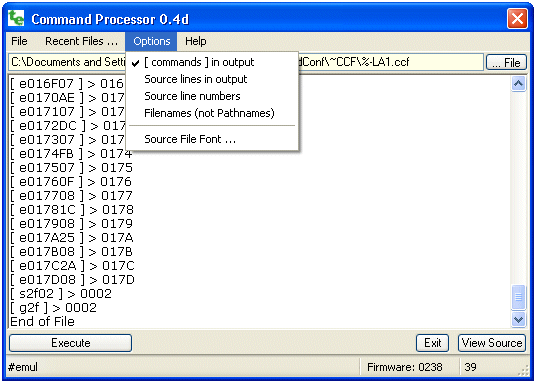The width and height of the screenshot is (535, 382).
Task: Click the '#emul' status bar text
Action: (x=23, y=367)
